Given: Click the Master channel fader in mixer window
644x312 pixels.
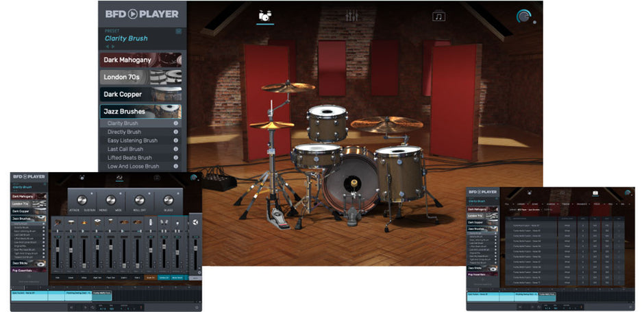Looking at the screenshot, I should (195, 248).
